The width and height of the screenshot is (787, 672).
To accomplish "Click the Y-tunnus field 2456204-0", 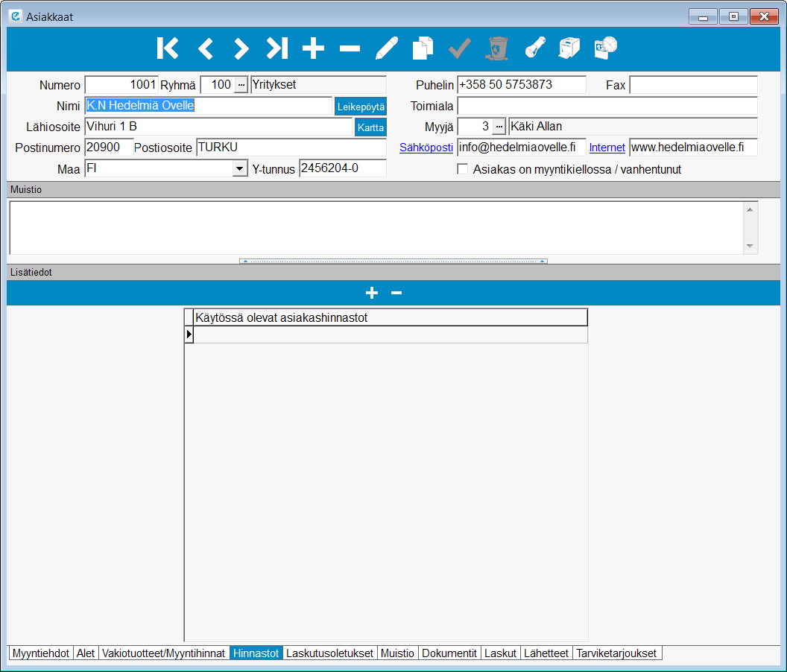I will click(x=343, y=168).
